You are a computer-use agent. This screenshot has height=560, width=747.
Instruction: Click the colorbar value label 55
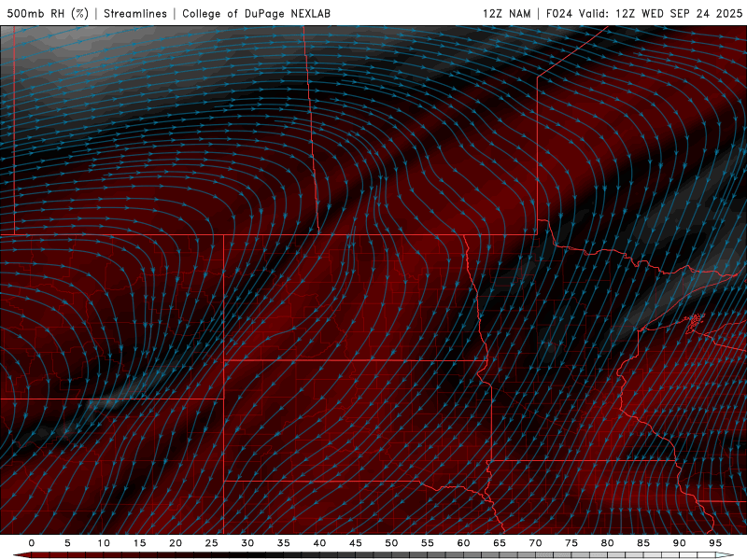[428, 543]
